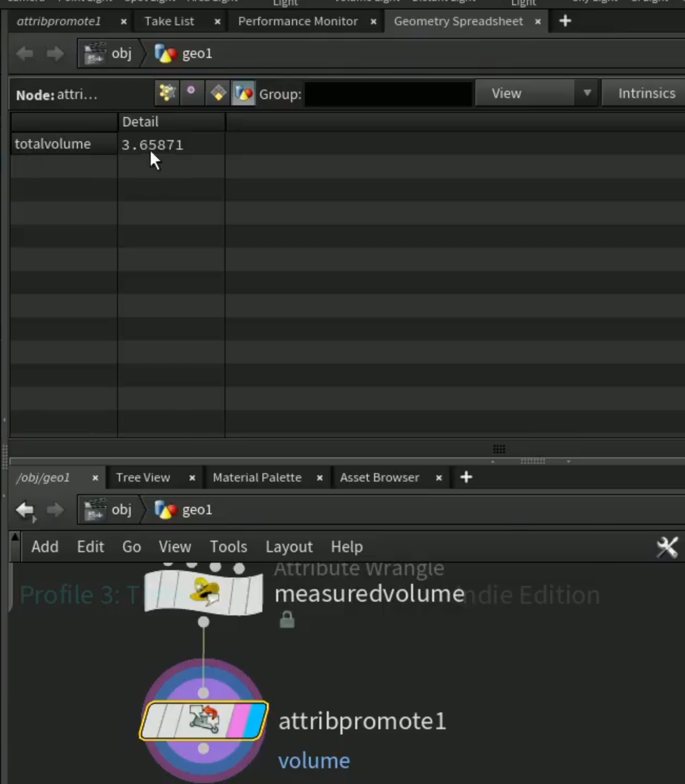Switch to Tree View tab

click(143, 477)
